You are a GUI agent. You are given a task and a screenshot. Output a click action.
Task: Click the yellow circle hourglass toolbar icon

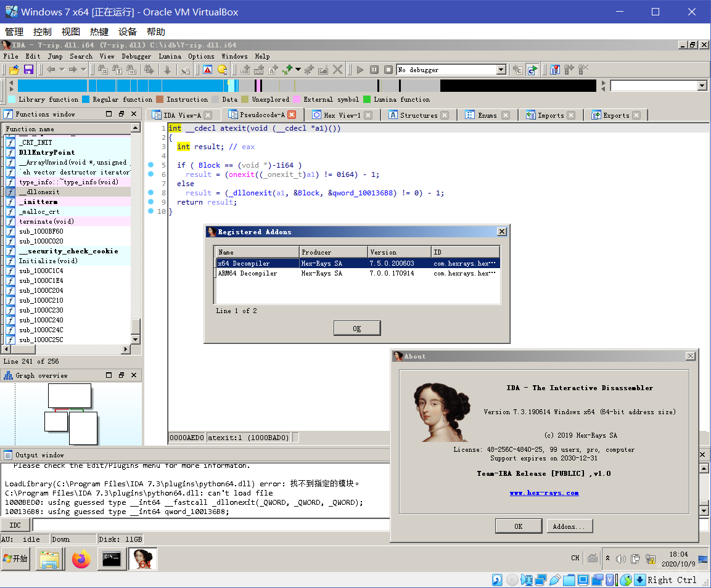222,70
